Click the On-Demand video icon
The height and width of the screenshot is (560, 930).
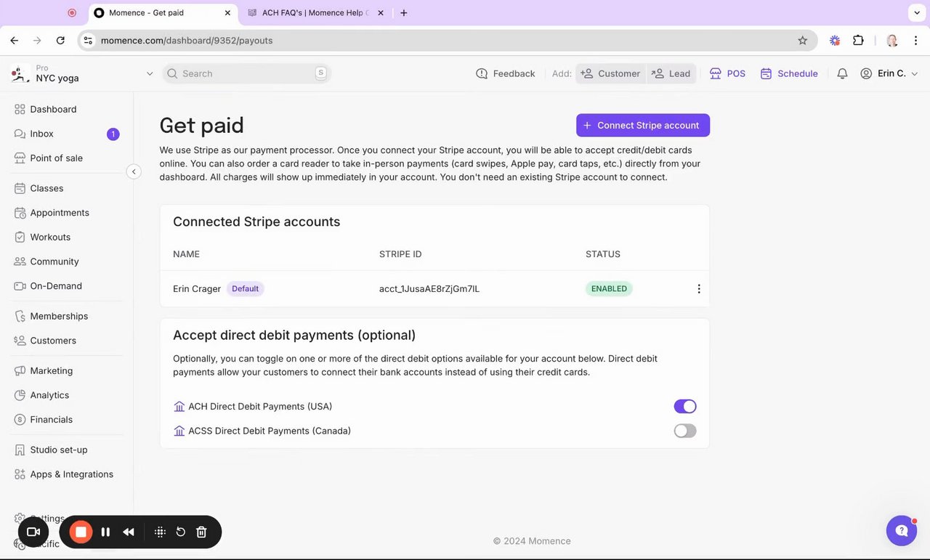[x=20, y=286]
